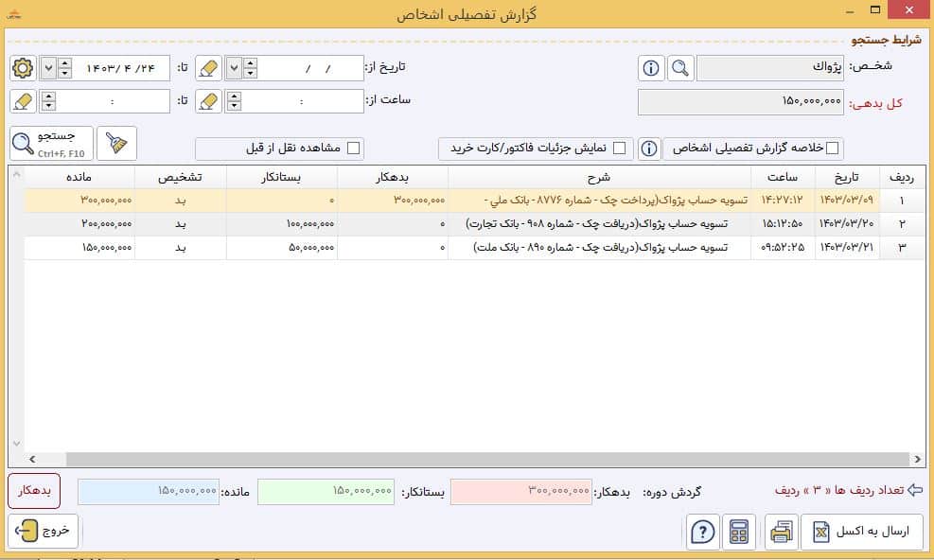Screen dimensions: 934x560
Task: Click the جستجو search button
Action: tap(52, 143)
